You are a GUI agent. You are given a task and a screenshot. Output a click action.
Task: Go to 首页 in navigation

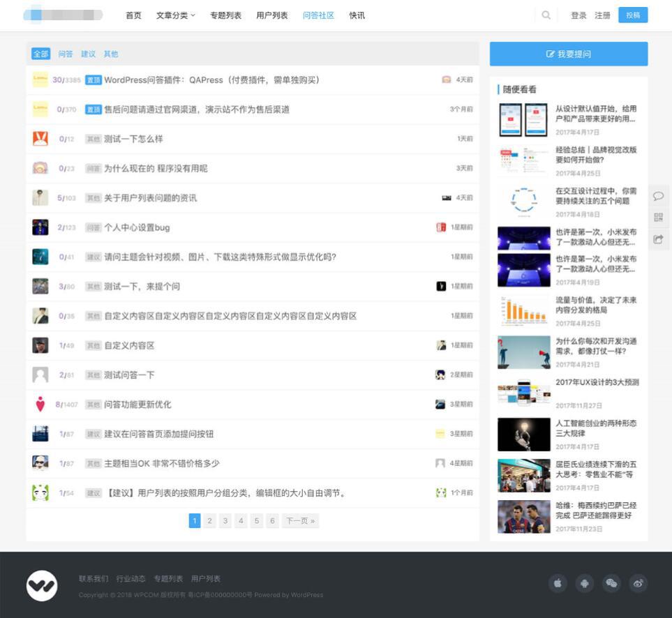coord(133,15)
